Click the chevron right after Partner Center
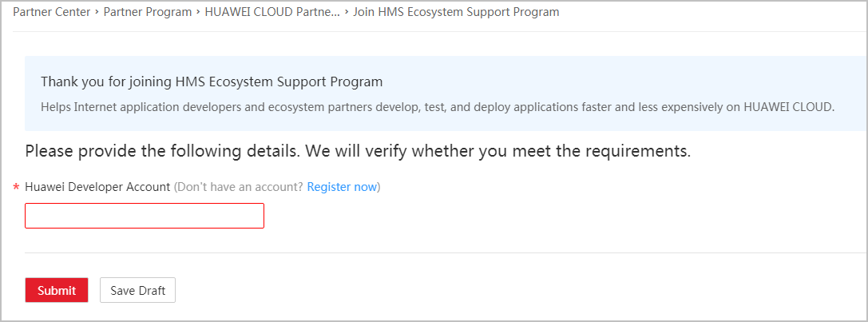The height and width of the screenshot is (322, 868). 97,12
